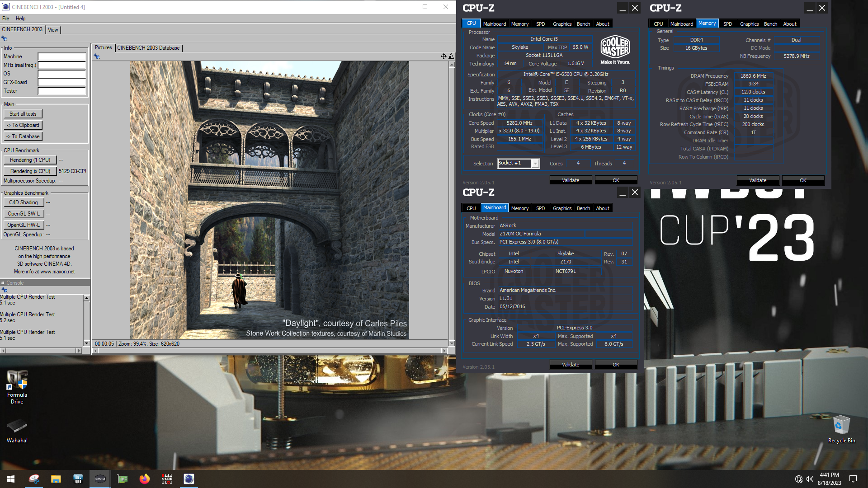Click the MHz (real freq.) input field

tap(62, 65)
